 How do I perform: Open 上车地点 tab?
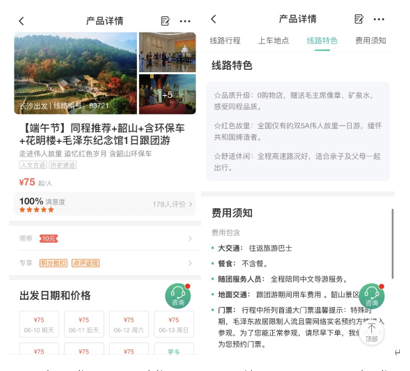pyautogui.click(x=274, y=41)
